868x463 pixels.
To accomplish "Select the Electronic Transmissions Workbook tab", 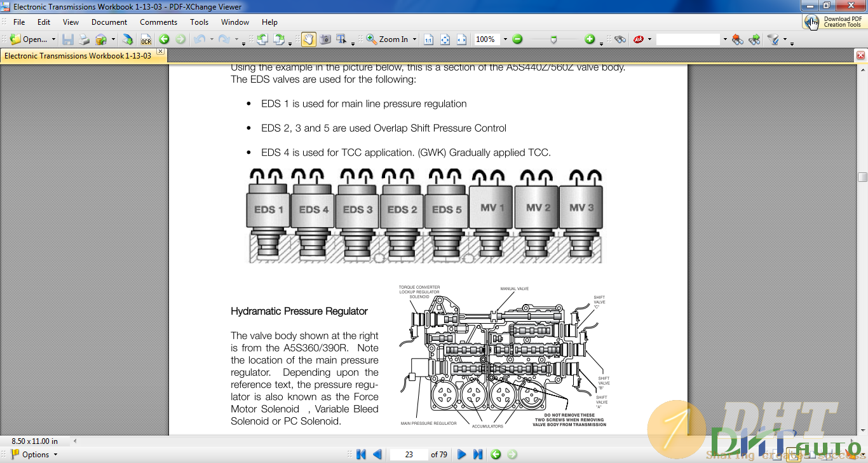I will [x=78, y=56].
